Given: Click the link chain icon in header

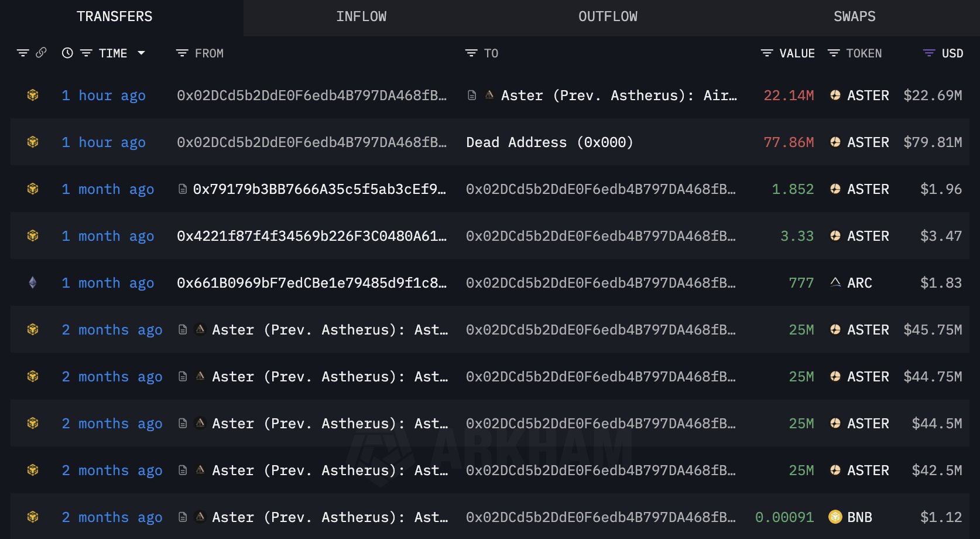Looking at the screenshot, I should [41, 53].
